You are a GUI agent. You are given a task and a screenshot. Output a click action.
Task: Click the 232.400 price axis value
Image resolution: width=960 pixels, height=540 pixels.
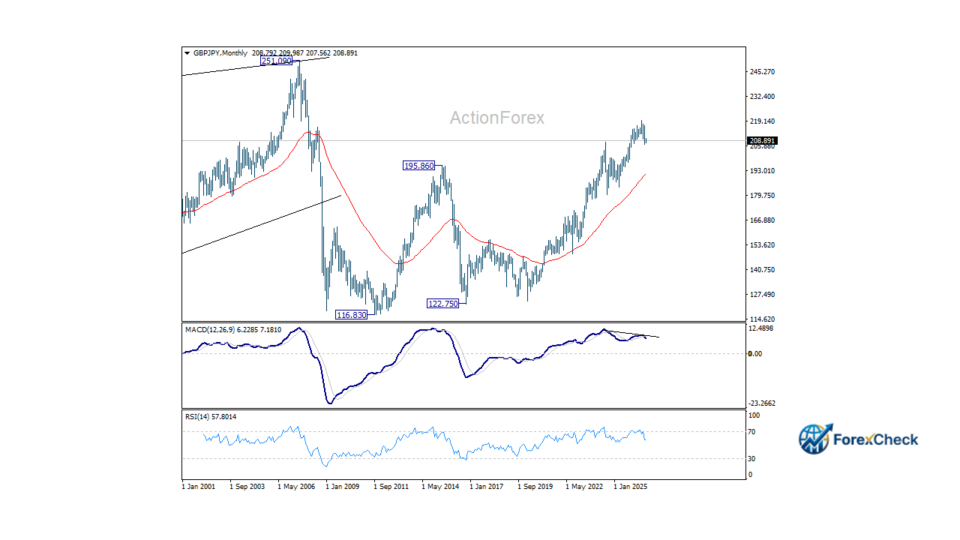pos(762,97)
